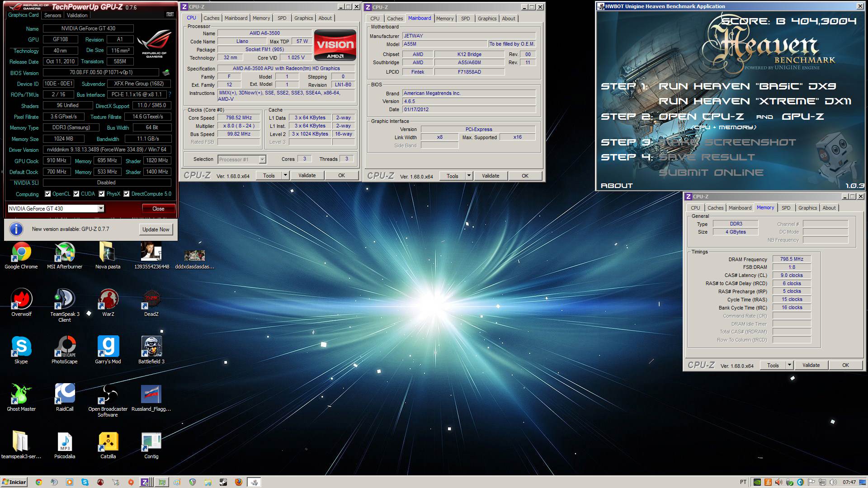Open NVIDIA tray icon
868x488 pixels.
coord(757,482)
